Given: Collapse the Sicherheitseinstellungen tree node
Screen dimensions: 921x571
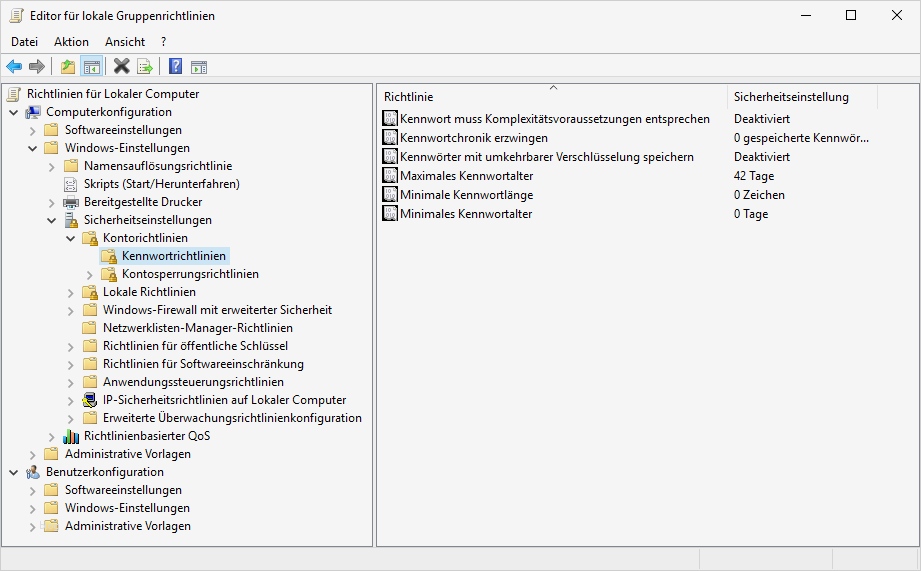Looking at the screenshot, I should point(51,220).
